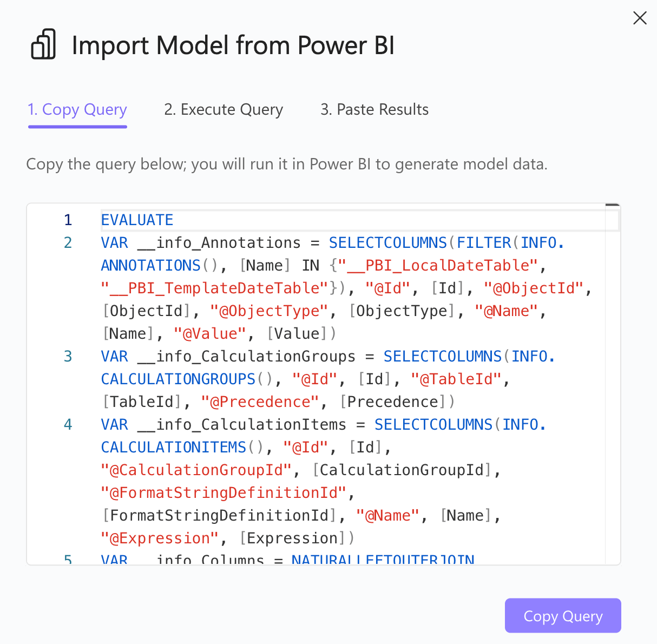Click the __info_CalculationGroups variable name
657x644 pixels.
tap(246, 357)
